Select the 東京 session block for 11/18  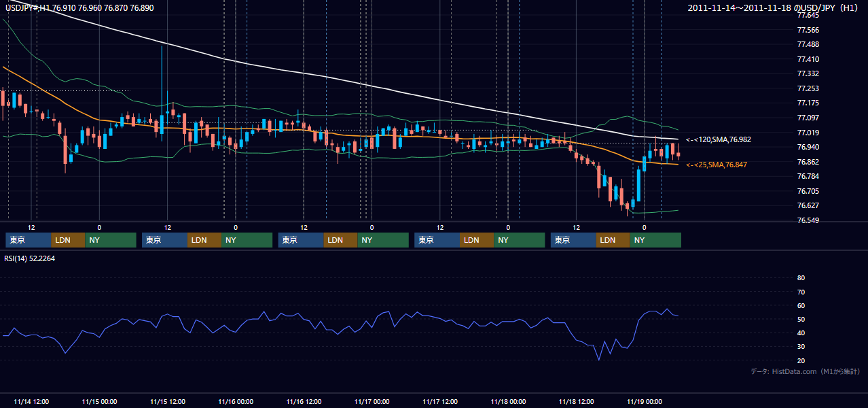tap(573, 240)
